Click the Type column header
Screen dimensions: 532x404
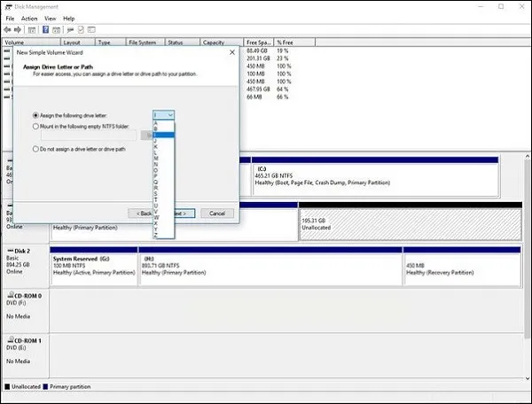pyautogui.click(x=110, y=43)
